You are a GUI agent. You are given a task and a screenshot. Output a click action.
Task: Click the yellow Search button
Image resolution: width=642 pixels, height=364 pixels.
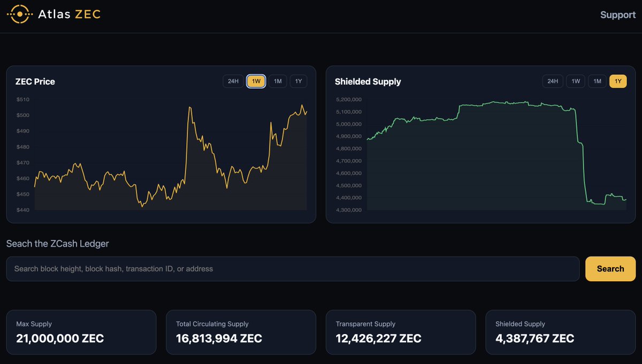pos(610,269)
